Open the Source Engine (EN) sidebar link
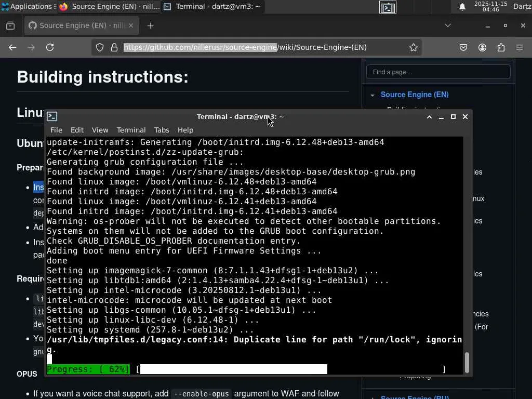This screenshot has height=399, width=532. (414, 95)
